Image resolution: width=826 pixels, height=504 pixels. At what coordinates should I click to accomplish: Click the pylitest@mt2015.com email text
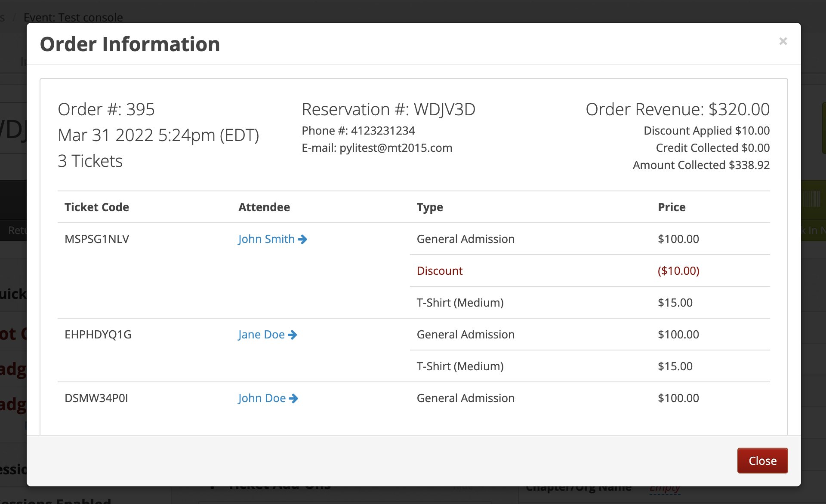pos(396,148)
